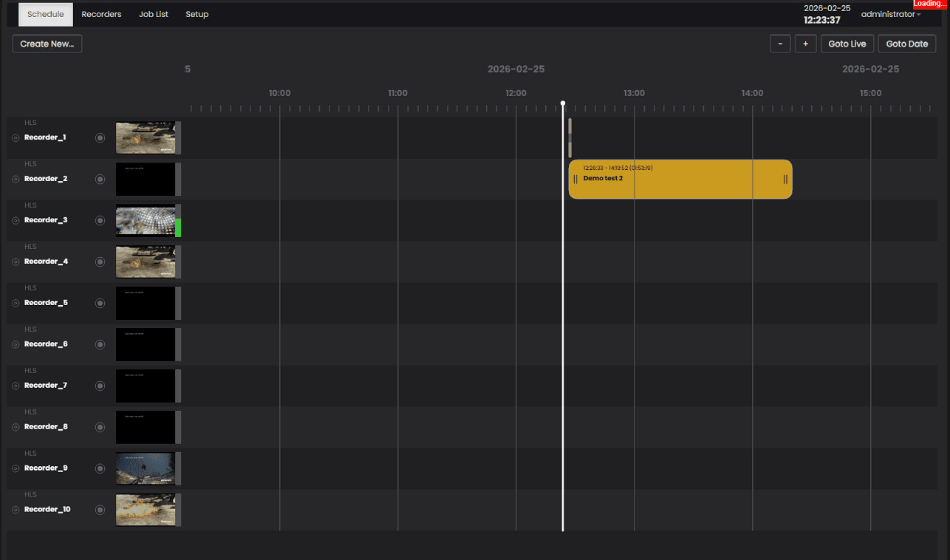The width and height of the screenshot is (950, 560).
Task: Toggle the record circle beside Recorder_5
Action: coord(100,302)
